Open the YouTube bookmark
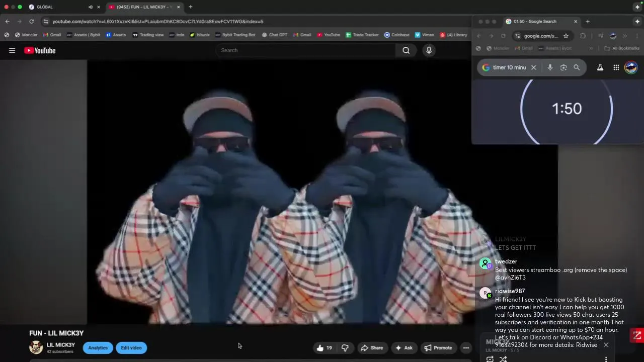 point(329,35)
